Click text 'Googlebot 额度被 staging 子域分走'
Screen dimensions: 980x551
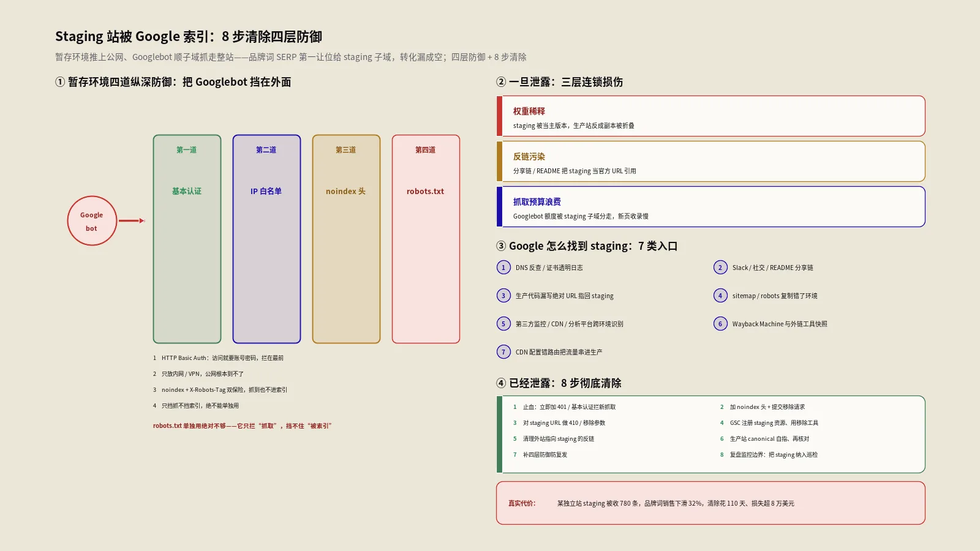pos(581,216)
